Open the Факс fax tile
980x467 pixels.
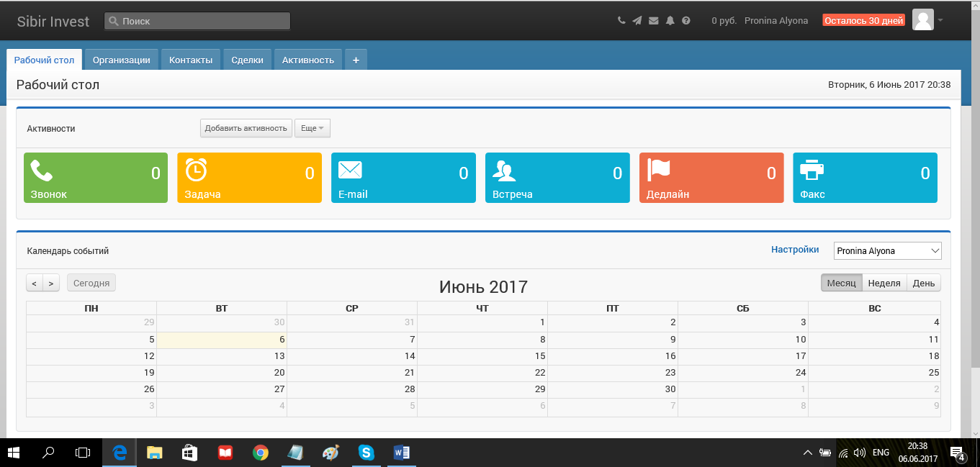[865, 178]
